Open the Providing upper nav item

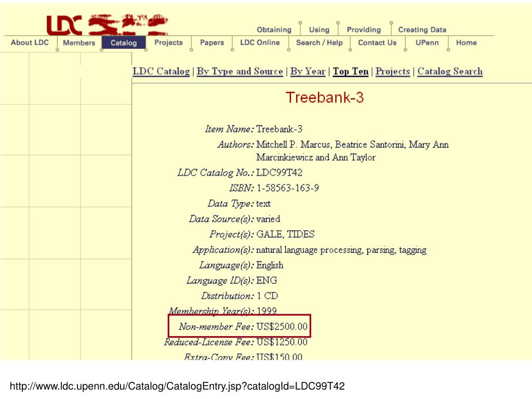pyautogui.click(x=364, y=30)
